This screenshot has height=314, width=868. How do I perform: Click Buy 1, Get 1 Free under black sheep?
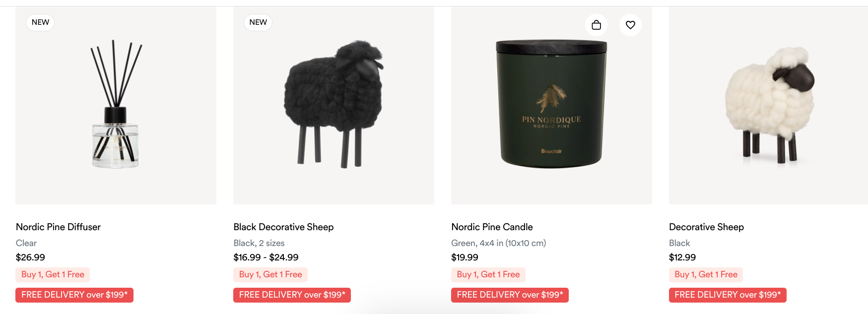pyautogui.click(x=270, y=274)
